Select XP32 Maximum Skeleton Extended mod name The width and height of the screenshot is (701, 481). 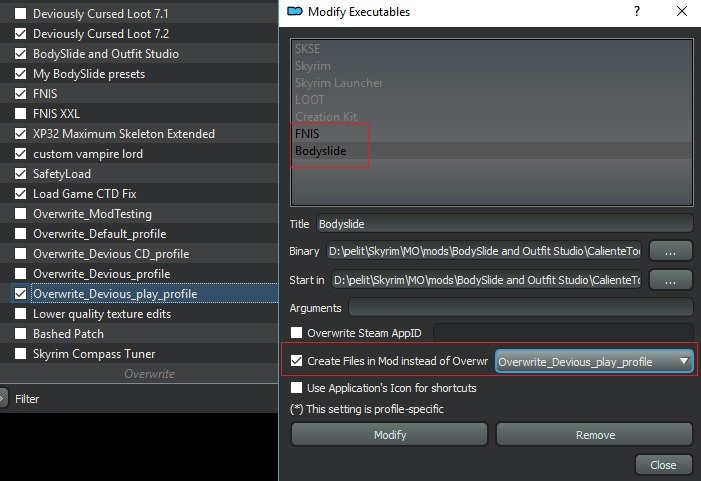tap(124, 134)
